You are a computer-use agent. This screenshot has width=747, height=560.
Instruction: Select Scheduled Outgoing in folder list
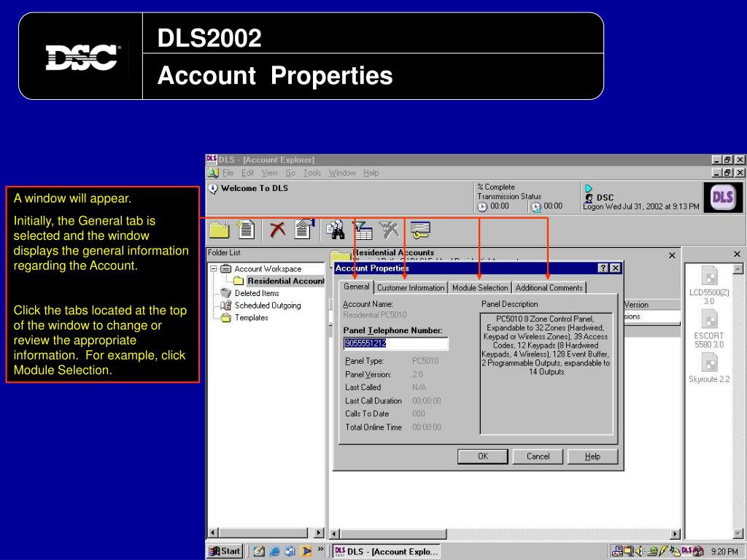point(267,306)
